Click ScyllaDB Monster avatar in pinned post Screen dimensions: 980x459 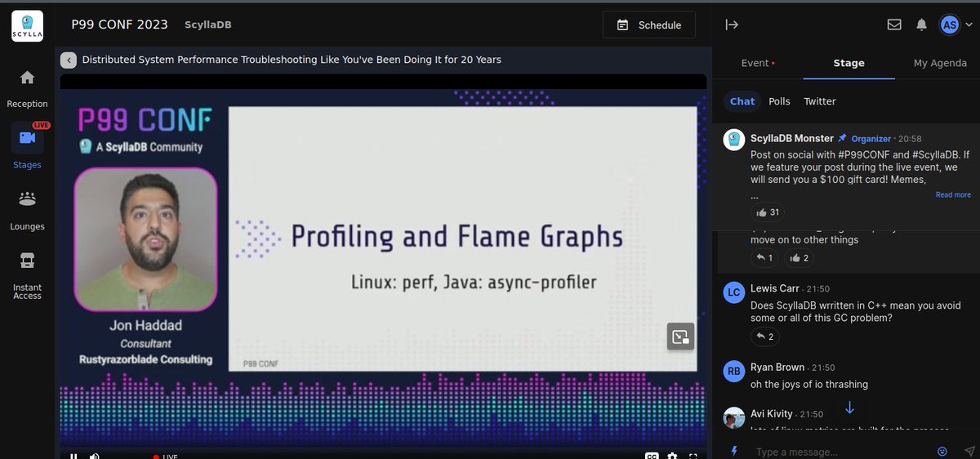[x=734, y=140]
